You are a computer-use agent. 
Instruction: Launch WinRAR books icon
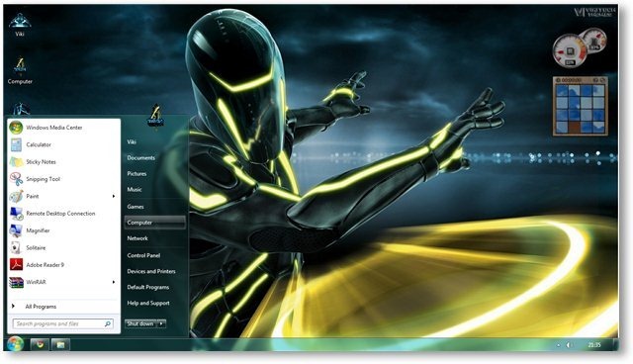pyautogui.click(x=16, y=282)
